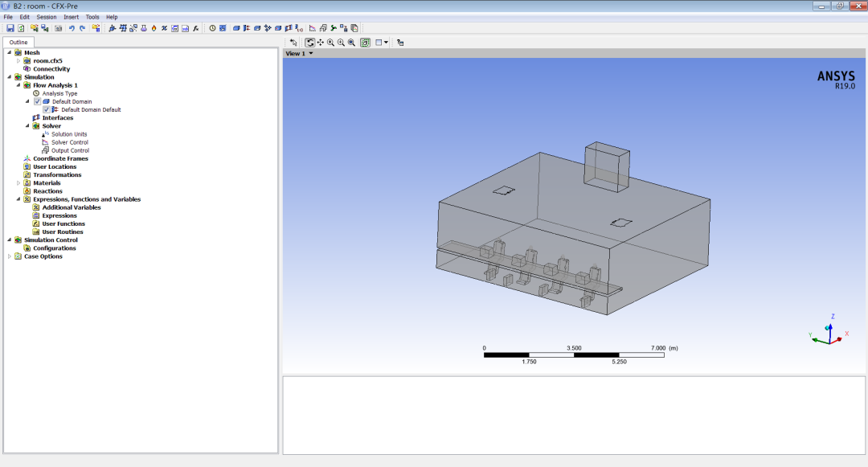868x467 pixels.
Task: Click the snapshot camera toolbar icon
Action: (58, 28)
